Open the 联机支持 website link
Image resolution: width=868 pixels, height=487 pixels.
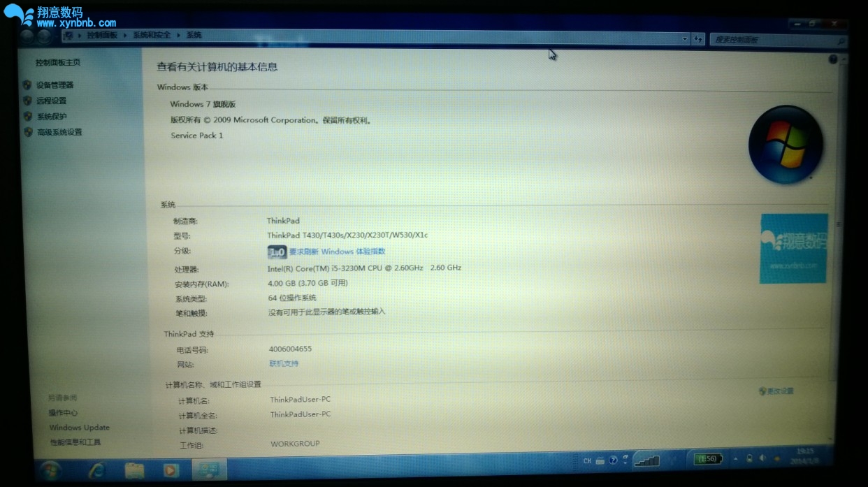click(x=284, y=363)
